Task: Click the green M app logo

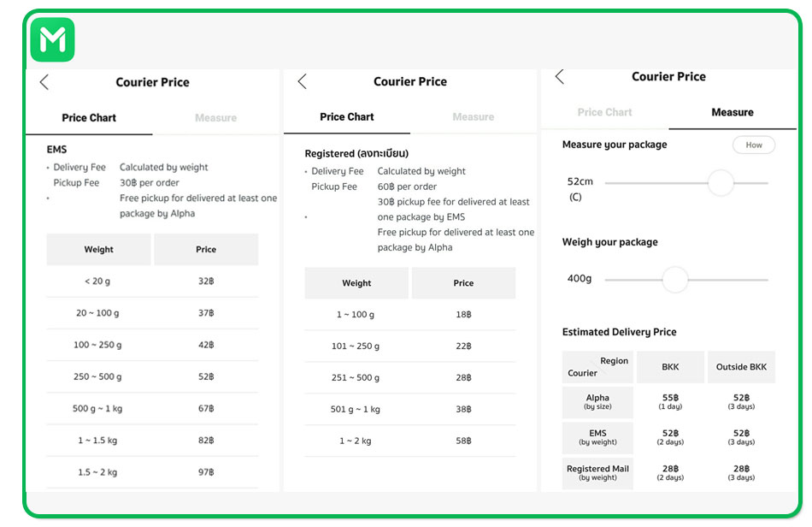Action: (52, 39)
